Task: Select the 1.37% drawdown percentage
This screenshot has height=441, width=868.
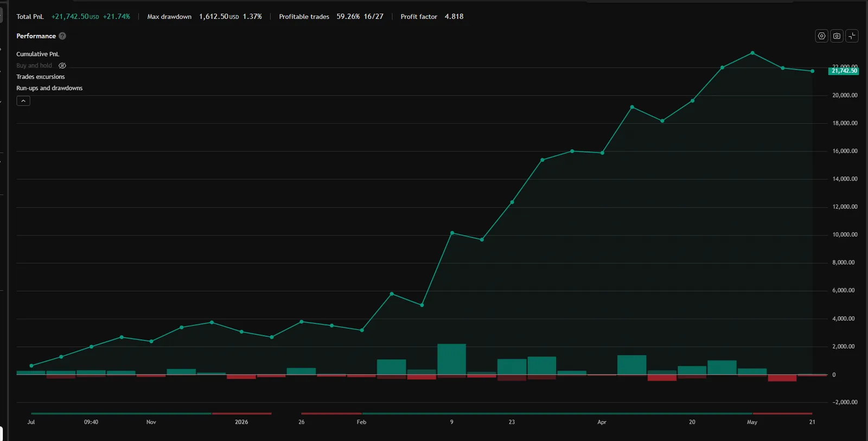Action: click(x=252, y=17)
